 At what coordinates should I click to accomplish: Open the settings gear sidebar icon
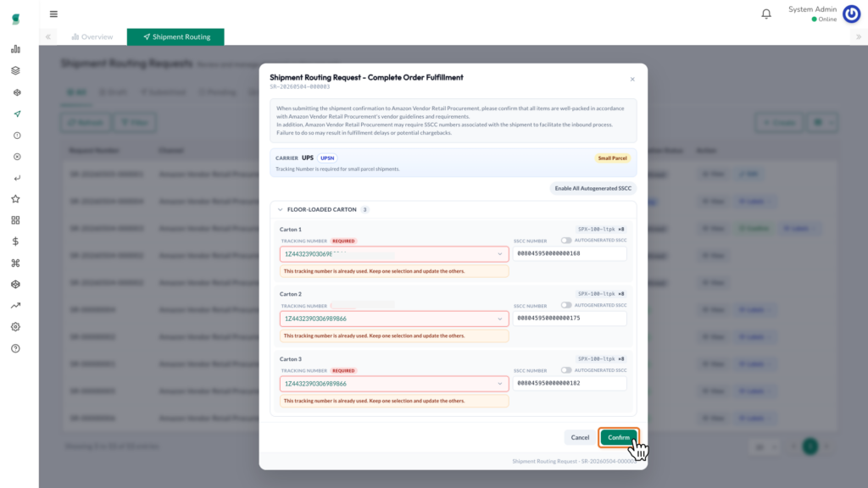tap(15, 327)
